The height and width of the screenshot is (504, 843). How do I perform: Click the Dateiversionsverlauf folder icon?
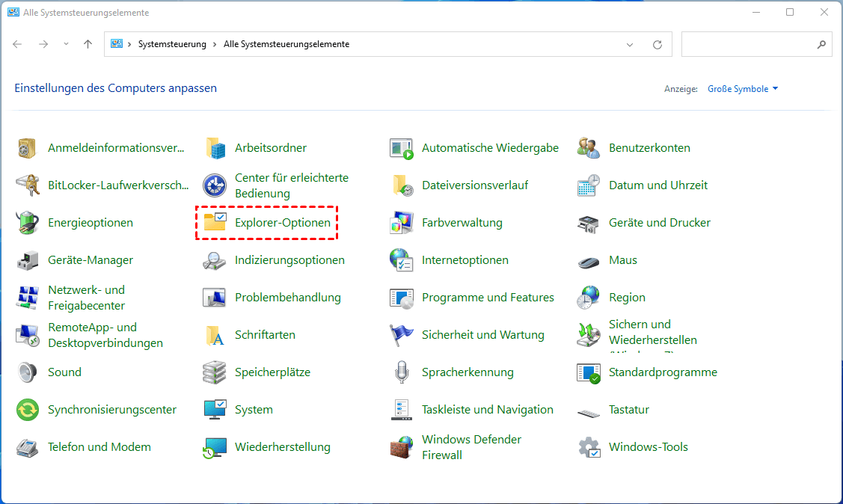pos(402,185)
